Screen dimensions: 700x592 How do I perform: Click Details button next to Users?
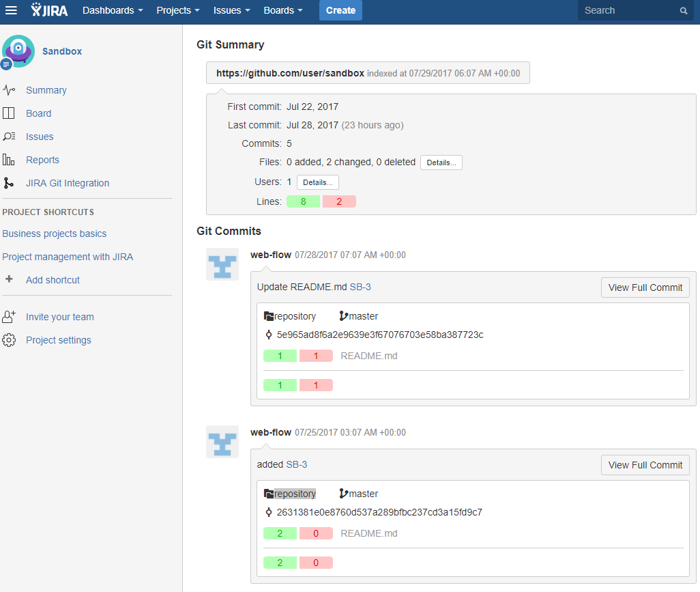[317, 182]
